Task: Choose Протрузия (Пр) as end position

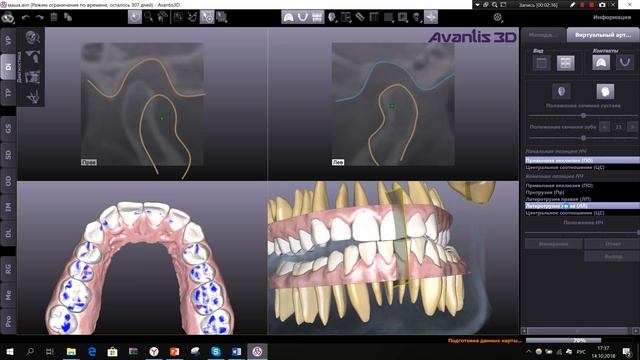Action: pyautogui.click(x=582, y=192)
